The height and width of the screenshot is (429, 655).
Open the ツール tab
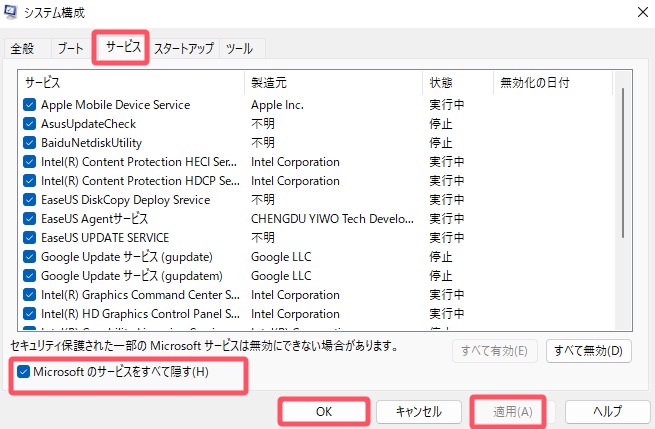239,48
